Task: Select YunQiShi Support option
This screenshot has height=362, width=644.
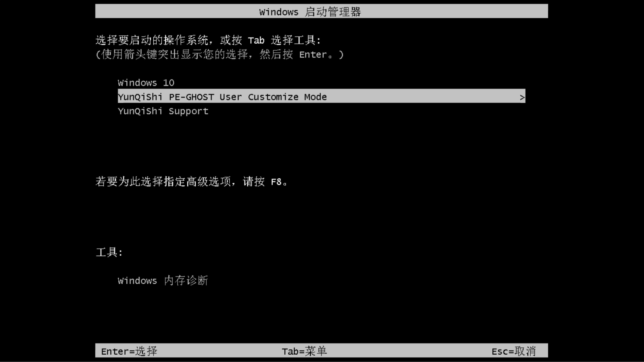Action: click(x=163, y=111)
